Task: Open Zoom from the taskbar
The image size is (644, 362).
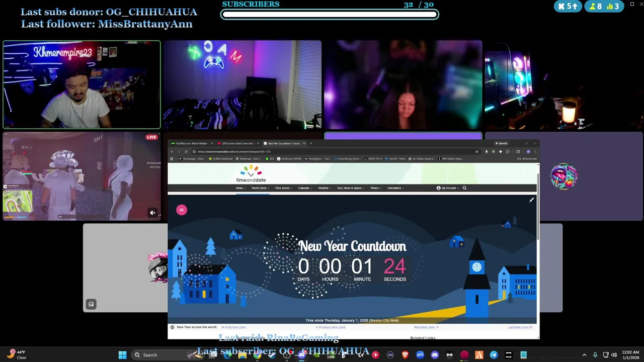Action: (420, 355)
